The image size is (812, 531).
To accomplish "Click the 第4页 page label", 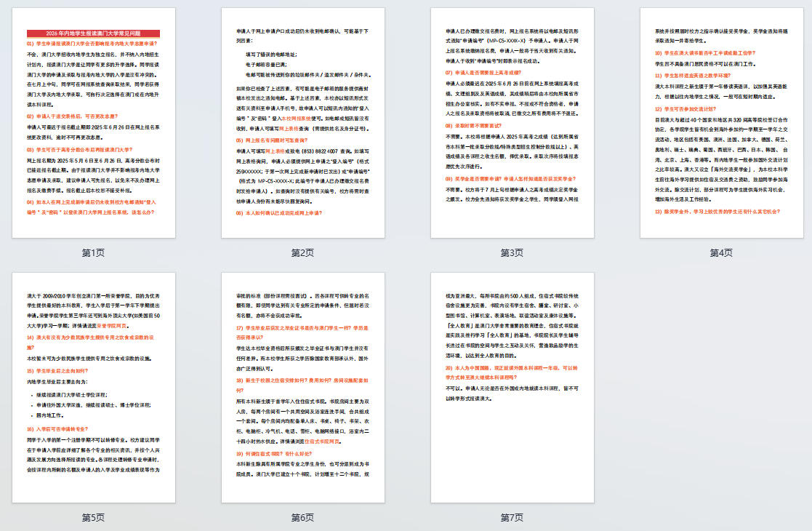I will tap(721, 253).
